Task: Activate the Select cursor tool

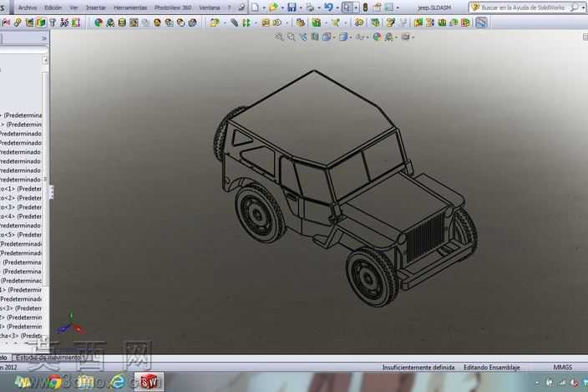Action: tap(347, 8)
